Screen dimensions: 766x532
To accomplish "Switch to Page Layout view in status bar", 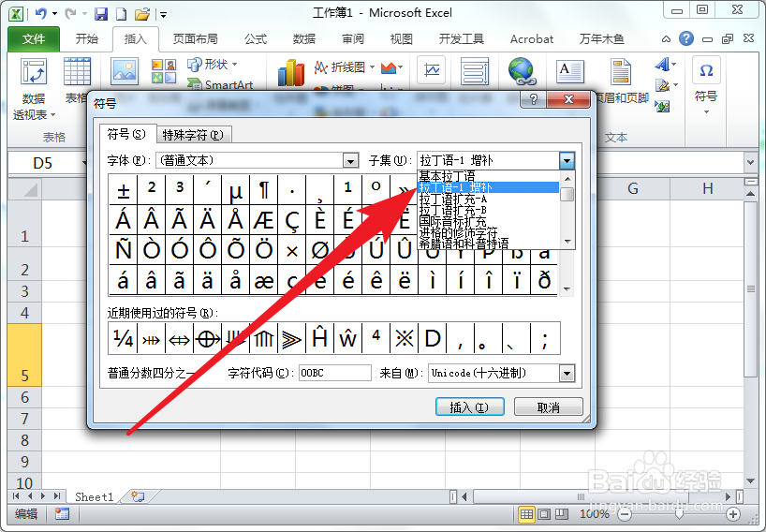I will [544, 514].
